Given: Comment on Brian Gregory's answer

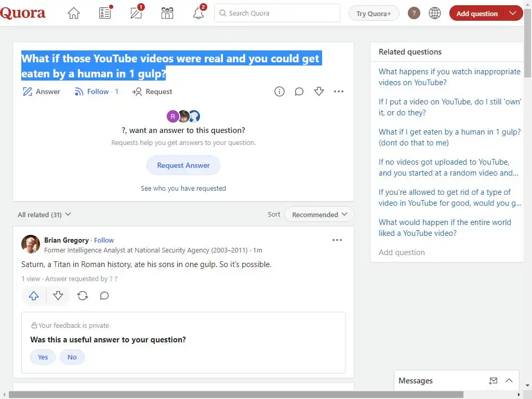Looking at the screenshot, I should [104, 296].
